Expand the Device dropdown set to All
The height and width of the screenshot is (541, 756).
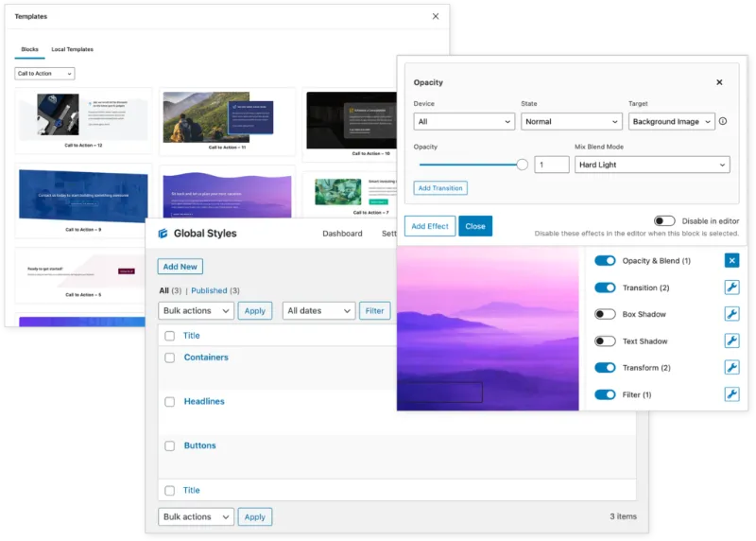[464, 121]
